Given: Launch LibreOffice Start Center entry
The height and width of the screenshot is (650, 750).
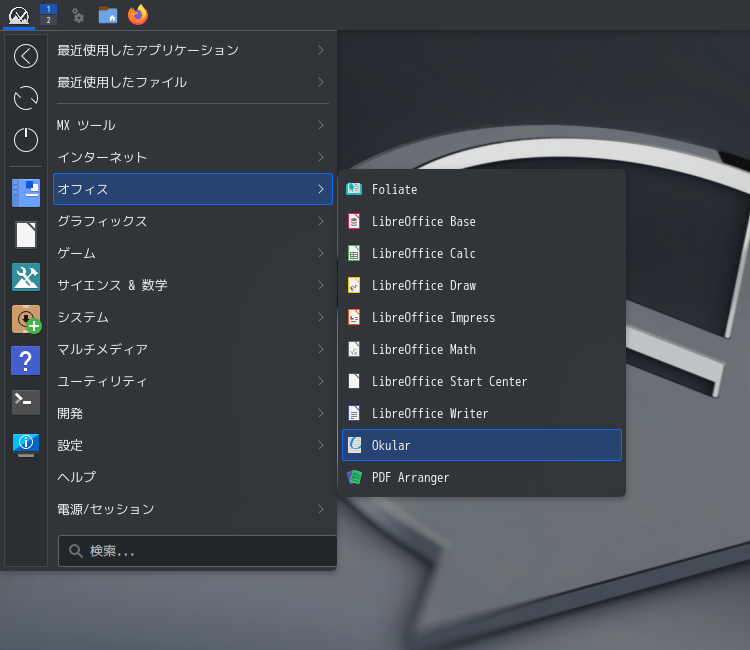Looking at the screenshot, I should pyautogui.click(x=482, y=381).
